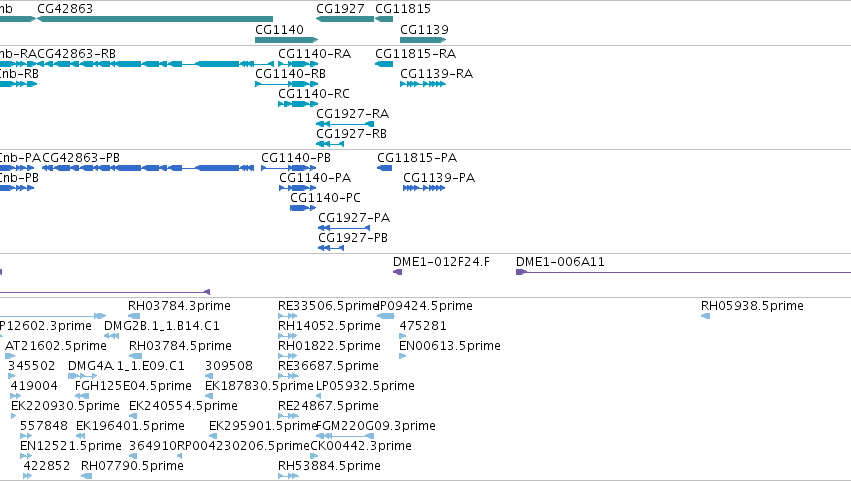Screen dimensions: 851x481
Task: Click the EK295901.5prime EST label
Action: pyautogui.click(x=263, y=427)
